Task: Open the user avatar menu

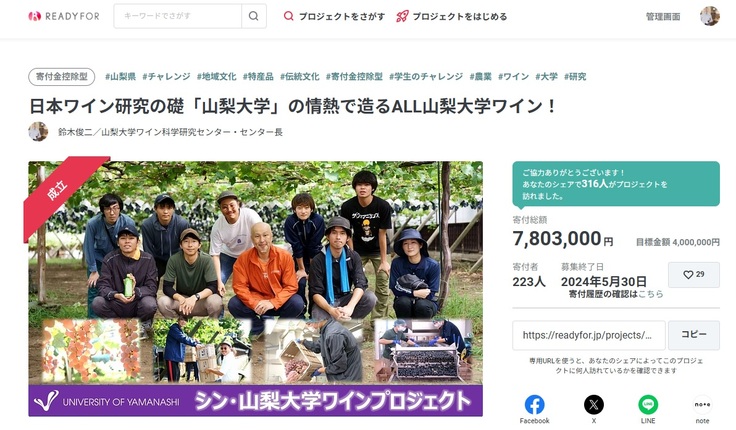Action: (x=710, y=16)
